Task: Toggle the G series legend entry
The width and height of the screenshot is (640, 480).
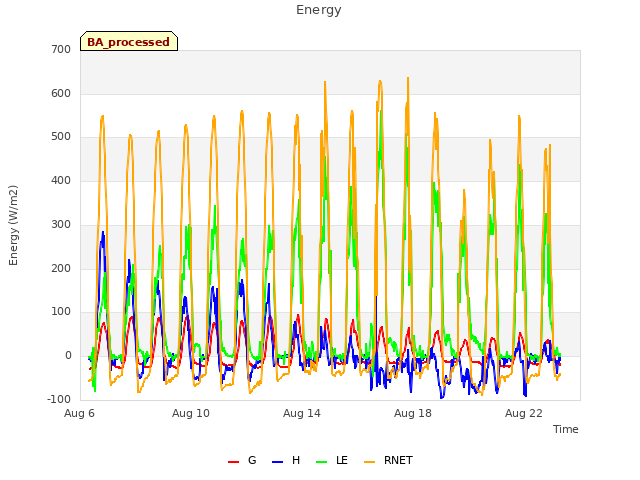Action: click(x=242, y=460)
